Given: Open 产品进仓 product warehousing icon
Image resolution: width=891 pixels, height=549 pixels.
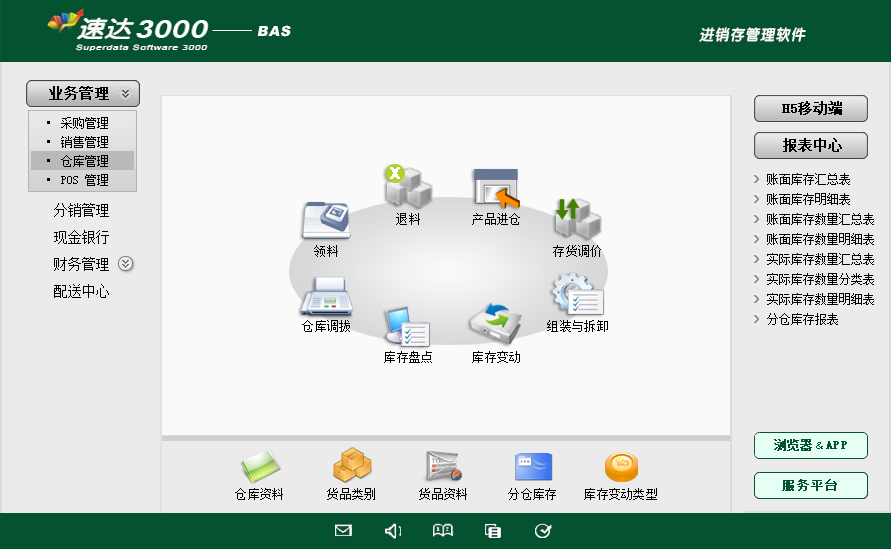Looking at the screenshot, I should [x=496, y=188].
